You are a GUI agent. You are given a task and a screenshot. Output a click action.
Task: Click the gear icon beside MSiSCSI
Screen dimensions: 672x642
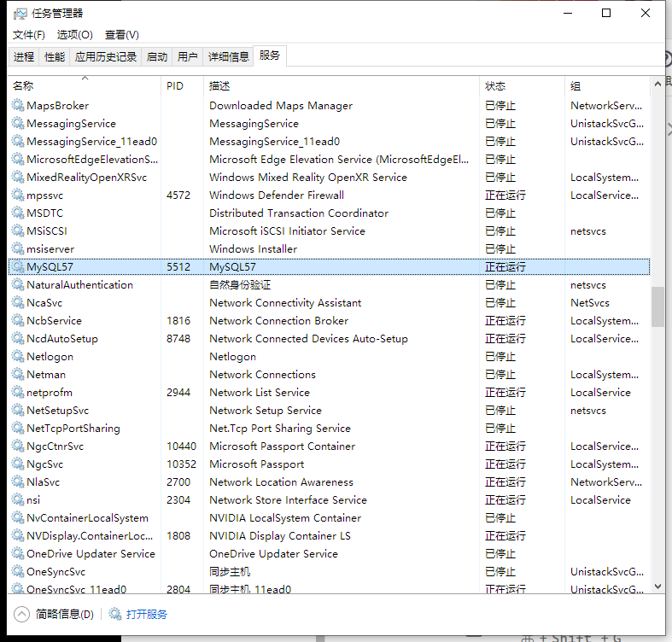point(18,231)
